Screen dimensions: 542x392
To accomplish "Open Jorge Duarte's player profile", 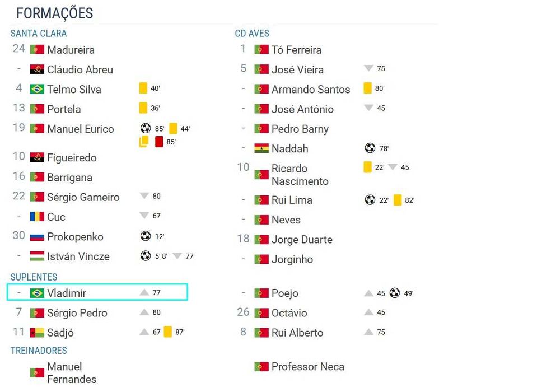I will pyautogui.click(x=302, y=240).
